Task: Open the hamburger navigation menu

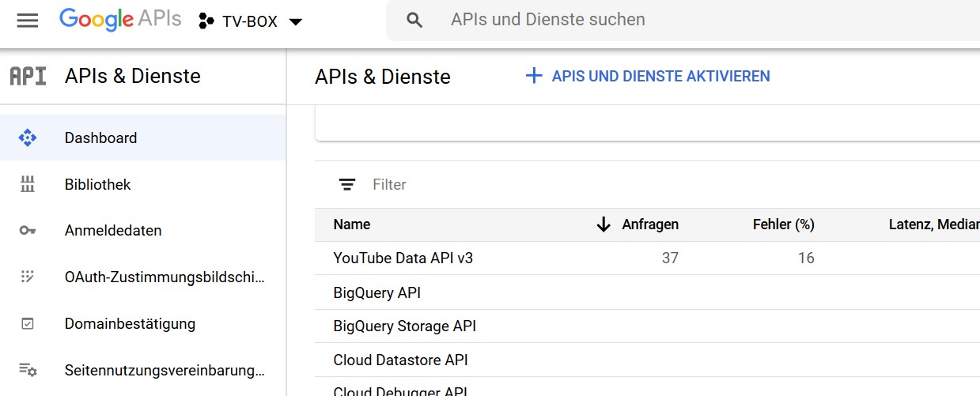Action: pyautogui.click(x=28, y=21)
